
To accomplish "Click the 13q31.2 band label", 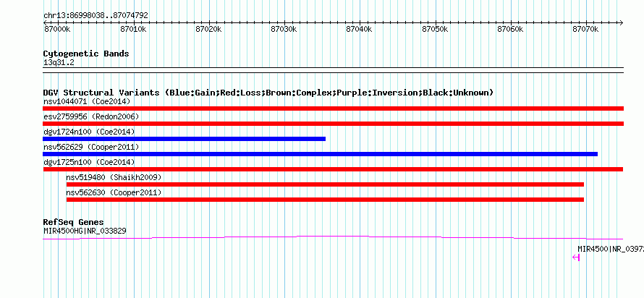I will pos(59,63).
